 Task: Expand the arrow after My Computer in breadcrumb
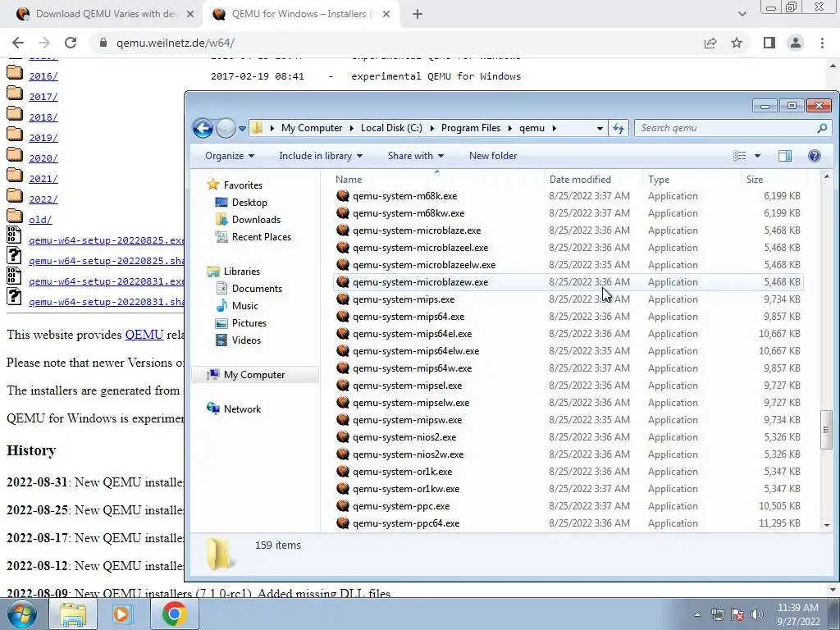click(351, 128)
